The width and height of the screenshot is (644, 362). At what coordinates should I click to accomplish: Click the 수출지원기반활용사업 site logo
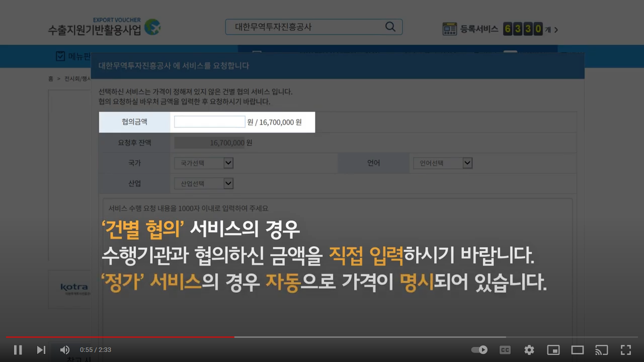[105, 27]
